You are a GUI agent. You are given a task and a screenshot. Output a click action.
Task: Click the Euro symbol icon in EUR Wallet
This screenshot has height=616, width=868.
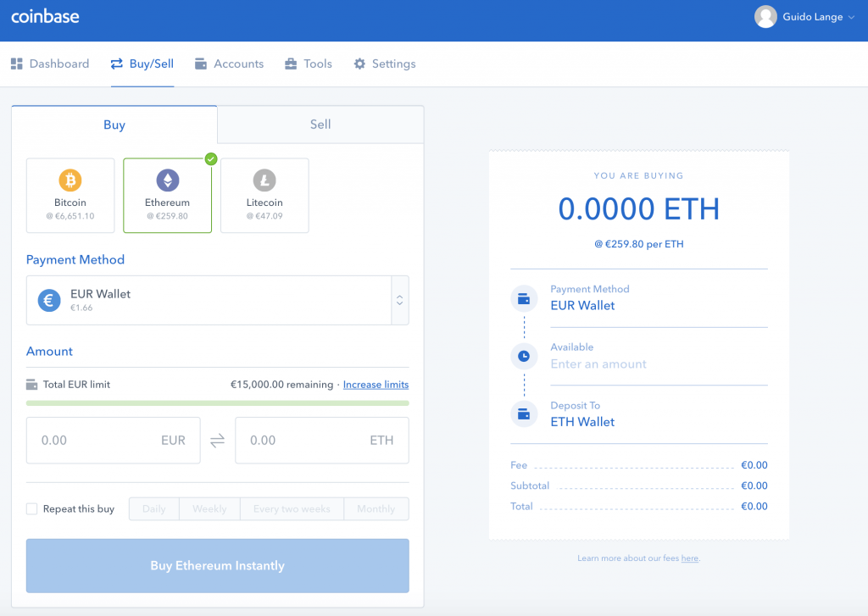pyautogui.click(x=49, y=301)
